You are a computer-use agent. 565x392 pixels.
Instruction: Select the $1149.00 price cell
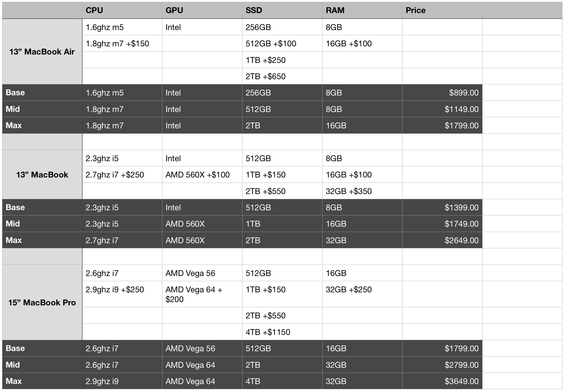[442, 109]
